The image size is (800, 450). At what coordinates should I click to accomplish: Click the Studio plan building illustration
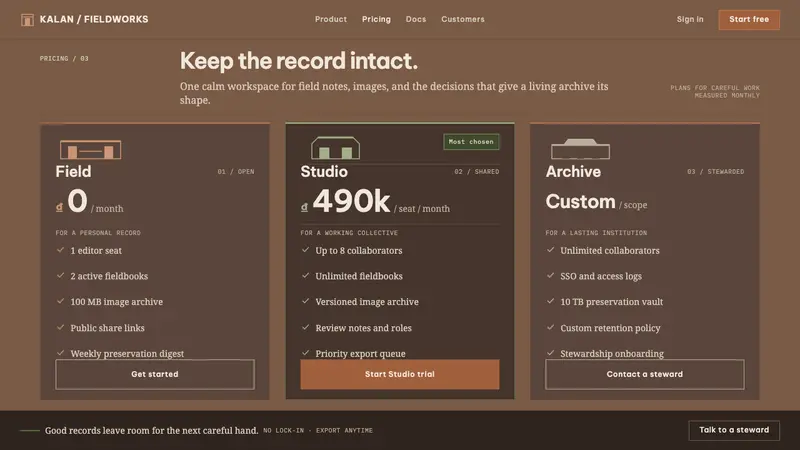[335, 148]
